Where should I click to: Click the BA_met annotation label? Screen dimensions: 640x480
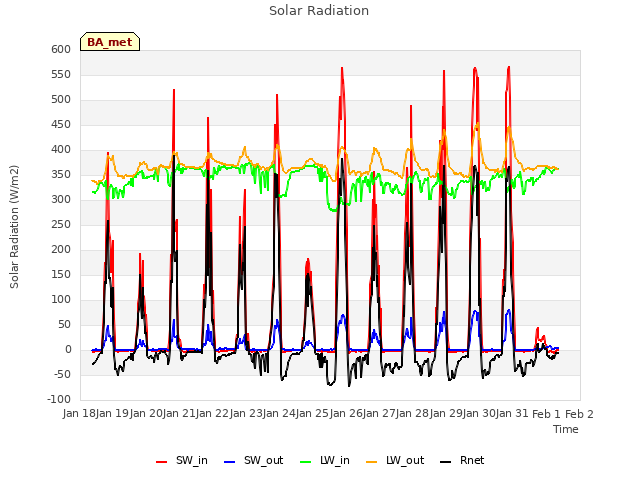(x=110, y=42)
